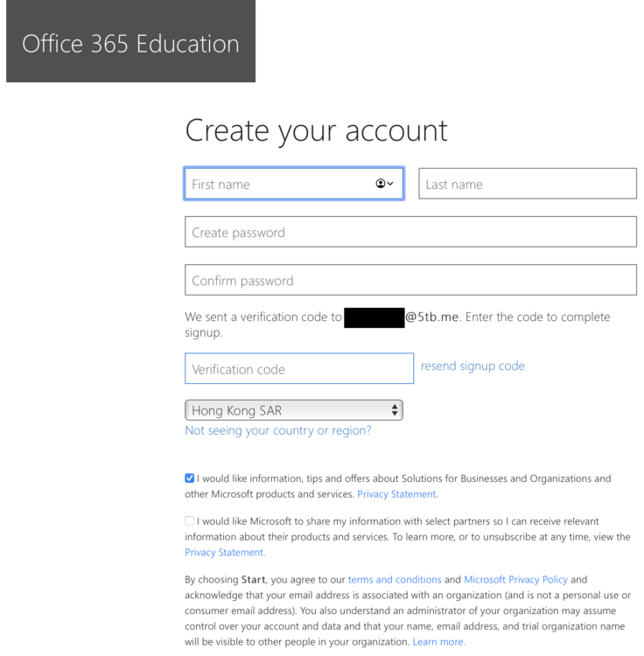Focus the First name input field
The height and width of the screenshot is (656, 644).
pos(276,184)
